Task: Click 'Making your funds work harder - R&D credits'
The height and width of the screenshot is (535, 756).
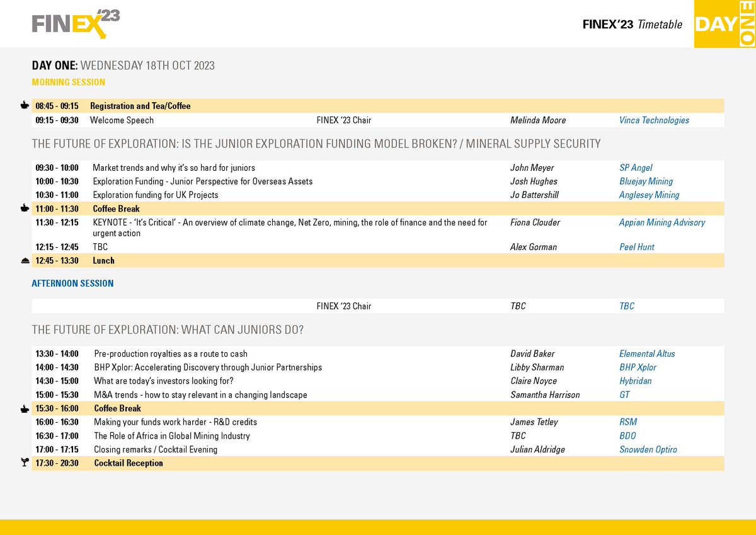Action: pyautogui.click(x=175, y=422)
